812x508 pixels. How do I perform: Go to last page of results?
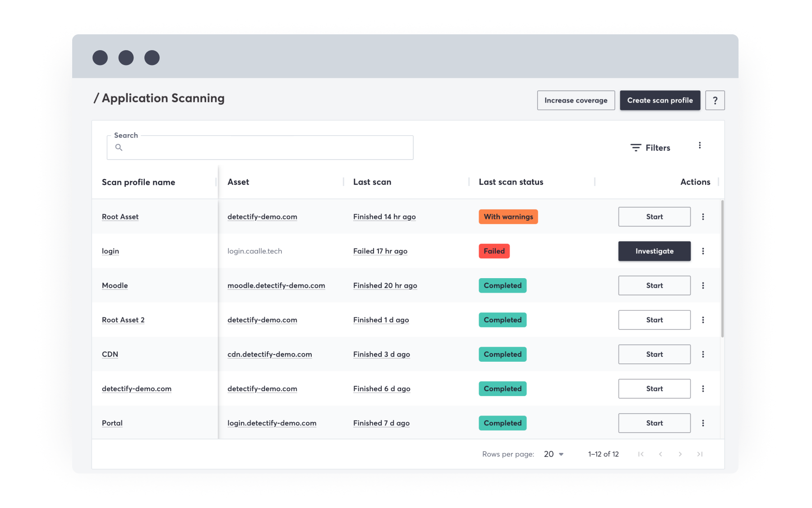[700, 454]
